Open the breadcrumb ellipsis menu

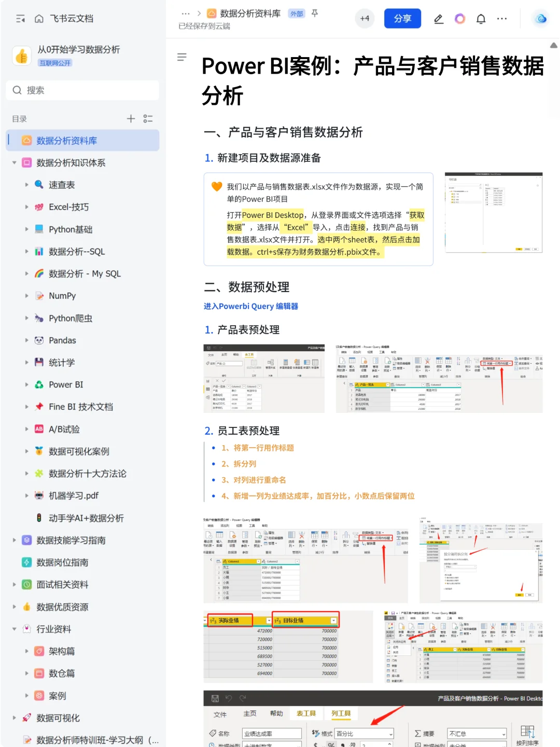coord(186,13)
